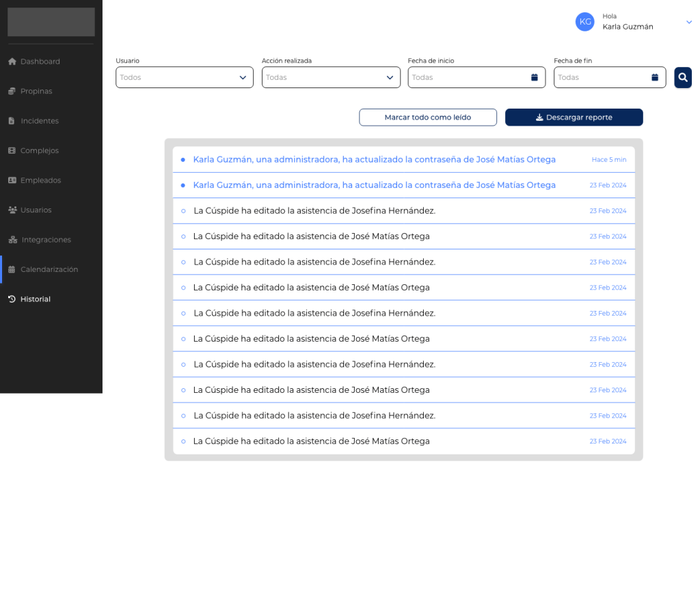
Task: Click calendar icon in Fecha de fin
Action: (x=654, y=77)
